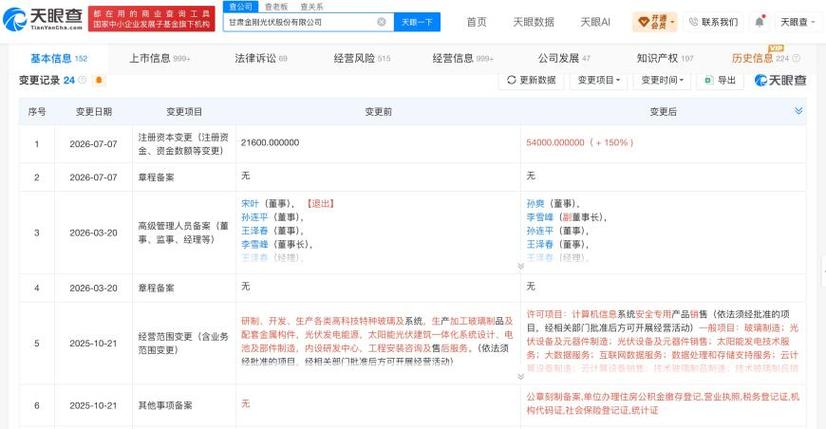This screenshot has height=429, width=826.
Task: Click the 序号 column header
Action: pos(37,112)
